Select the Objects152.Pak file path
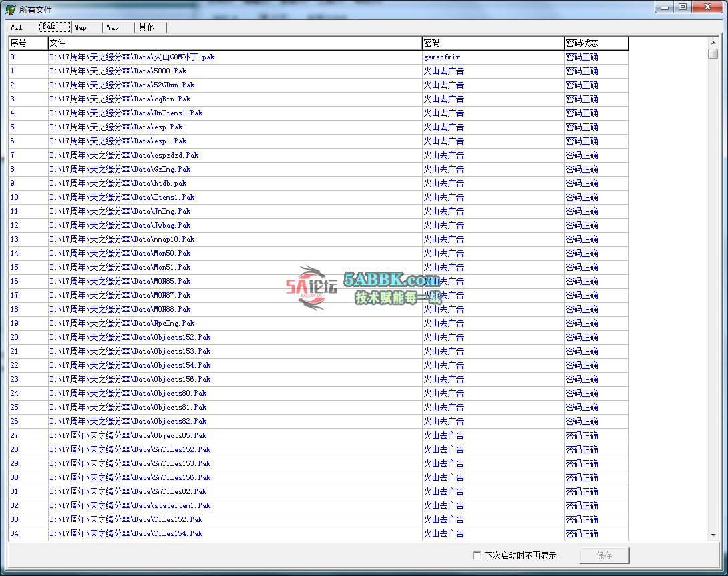 point(130,338)
